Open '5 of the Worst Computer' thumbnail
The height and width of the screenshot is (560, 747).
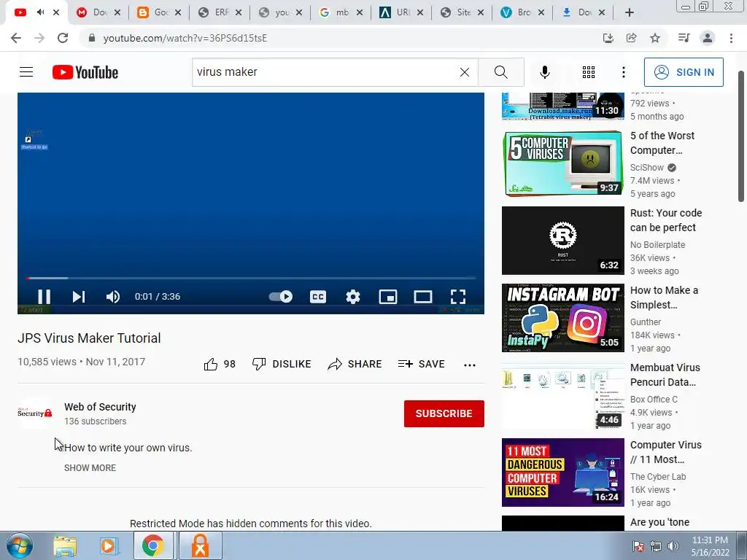click(562, 163)
